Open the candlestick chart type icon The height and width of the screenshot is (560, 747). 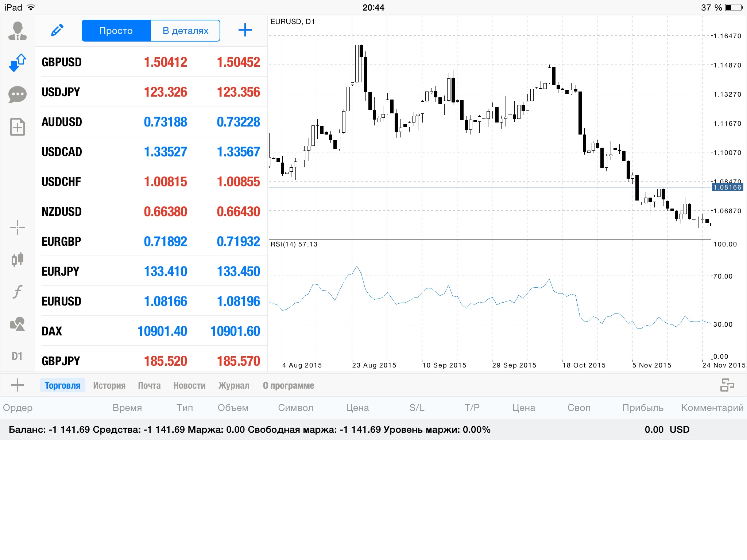coord(17,259)
